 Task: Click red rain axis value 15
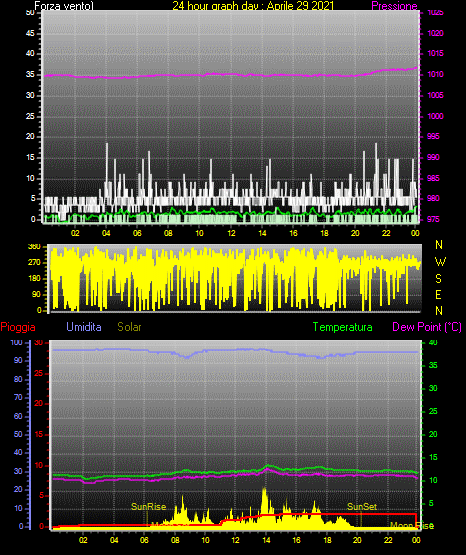click(x=39, y=434)
